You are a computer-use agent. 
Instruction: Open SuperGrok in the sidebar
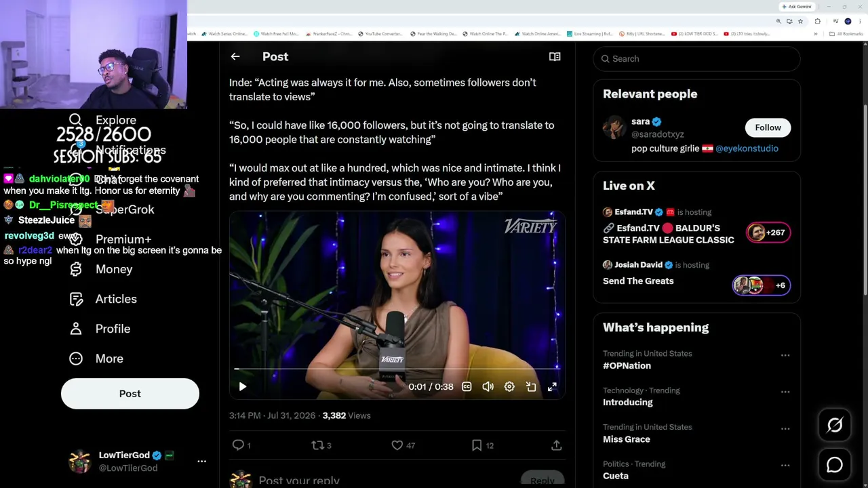tap(111, 209)
